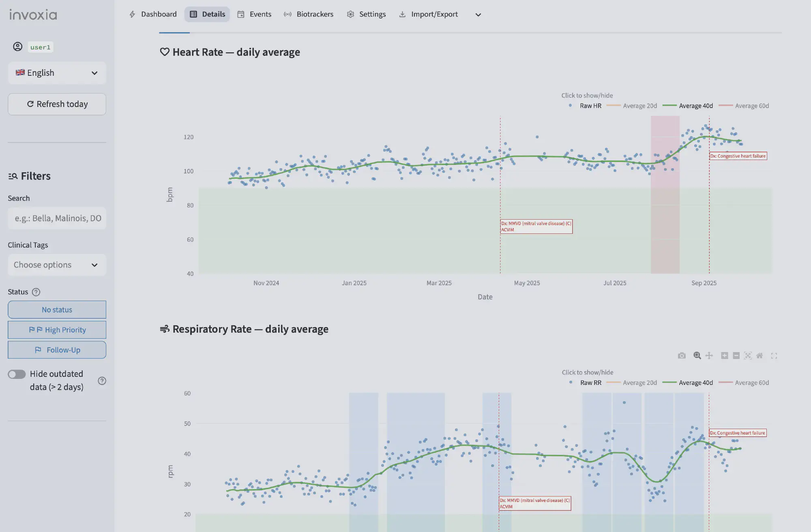The image size is (811, 532).
Task: Select the 'High Priority' status filter
Action: coord(57,329)
